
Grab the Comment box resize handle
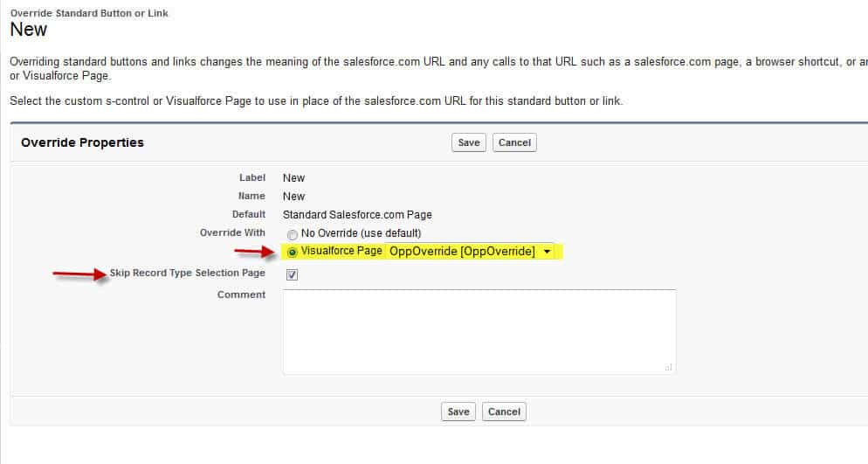click(x=669, y=368)
